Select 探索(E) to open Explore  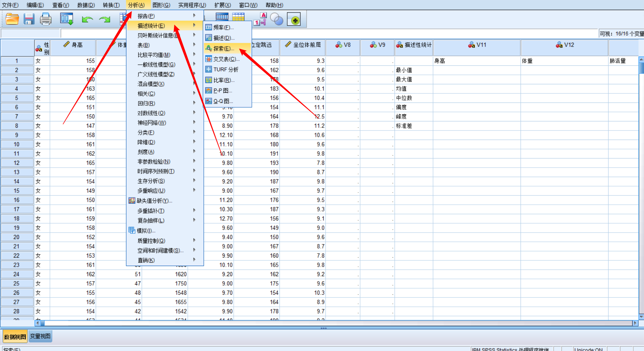pos(223,48)
